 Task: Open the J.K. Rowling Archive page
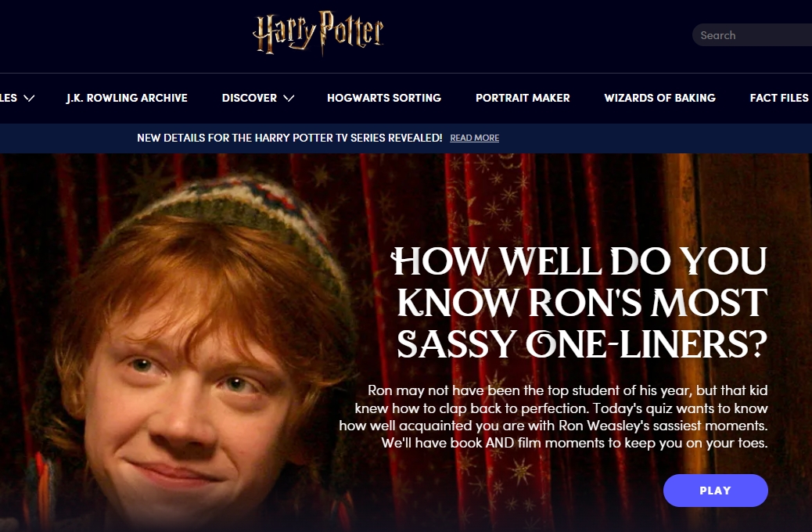point(127,98)
